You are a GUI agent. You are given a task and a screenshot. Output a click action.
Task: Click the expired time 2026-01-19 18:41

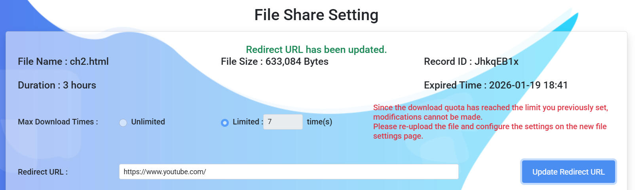528,85
